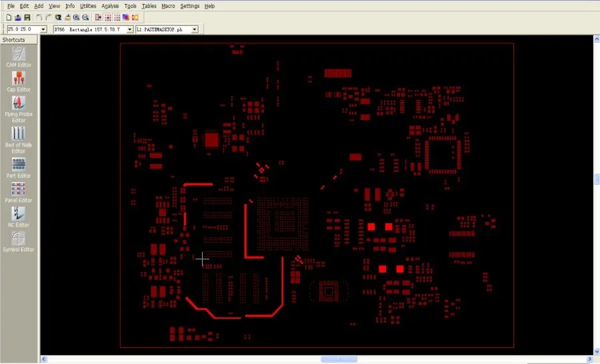Image resolution: width=600 pixels, height=364 pixels.
Task: Expand the 25.0:25.0 grid size dropdown
Action: tap(43, 29)
